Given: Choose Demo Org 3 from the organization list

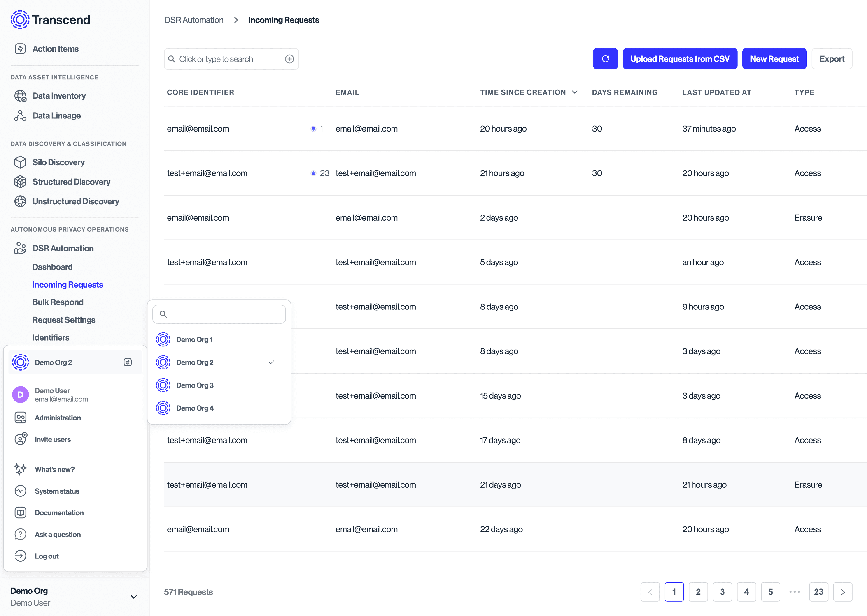Looking at the screenshot, I should pos(195,385).
